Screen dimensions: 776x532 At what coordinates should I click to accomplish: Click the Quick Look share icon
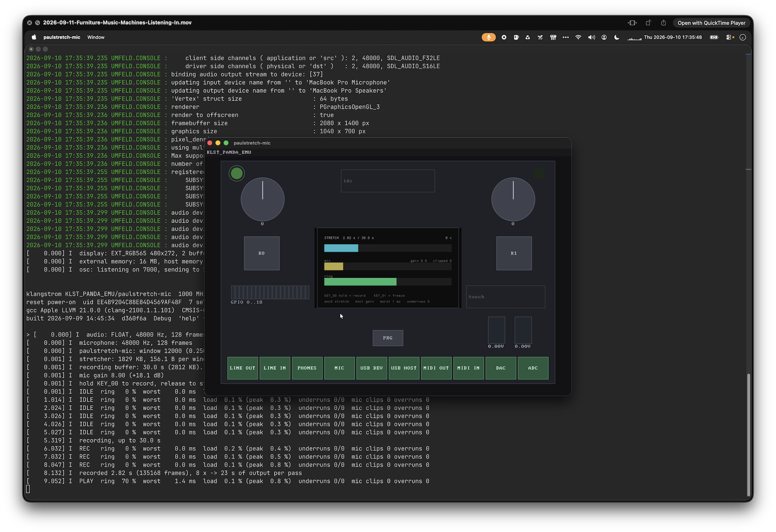pos(663,23)
